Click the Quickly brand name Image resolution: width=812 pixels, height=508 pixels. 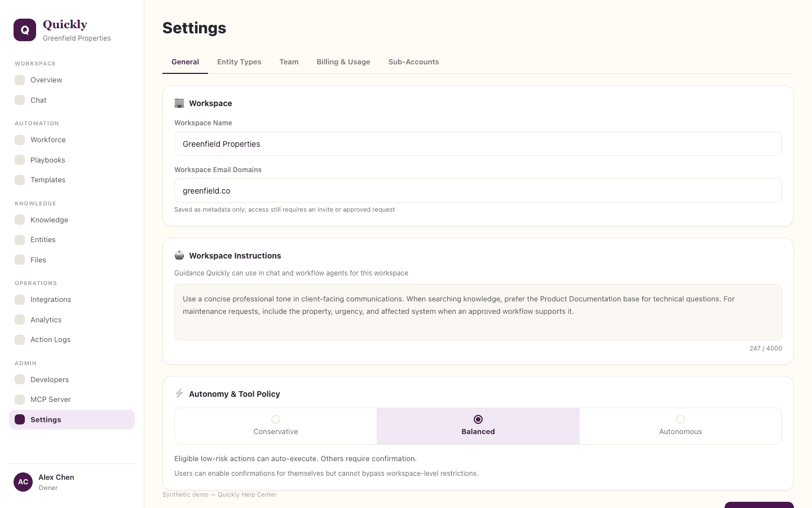tap(65, 24)
